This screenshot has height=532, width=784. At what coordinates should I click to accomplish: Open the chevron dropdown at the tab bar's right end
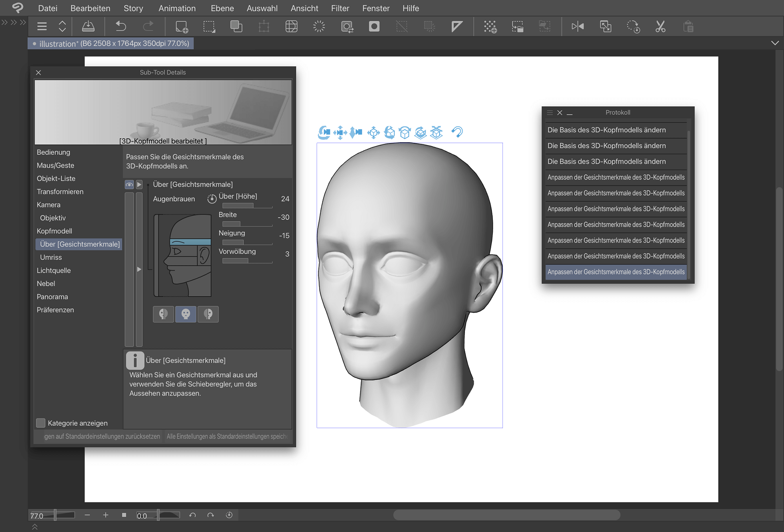coord(775,43)
